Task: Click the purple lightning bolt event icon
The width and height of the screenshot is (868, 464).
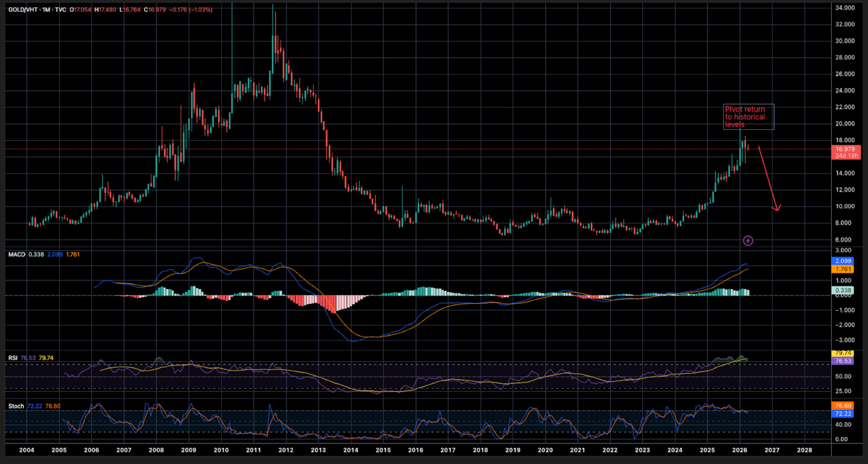Action: [x=748, y=241]
